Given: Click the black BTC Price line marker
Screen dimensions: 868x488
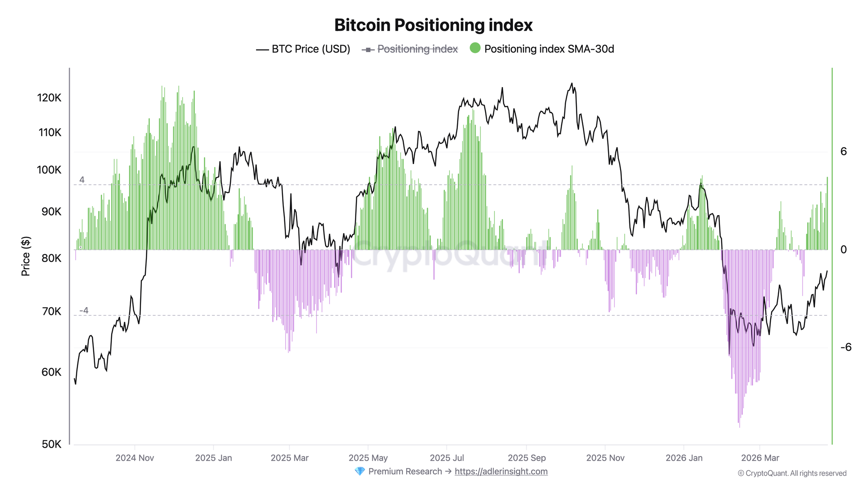Looking at the screenshot, I should [262, 49].
